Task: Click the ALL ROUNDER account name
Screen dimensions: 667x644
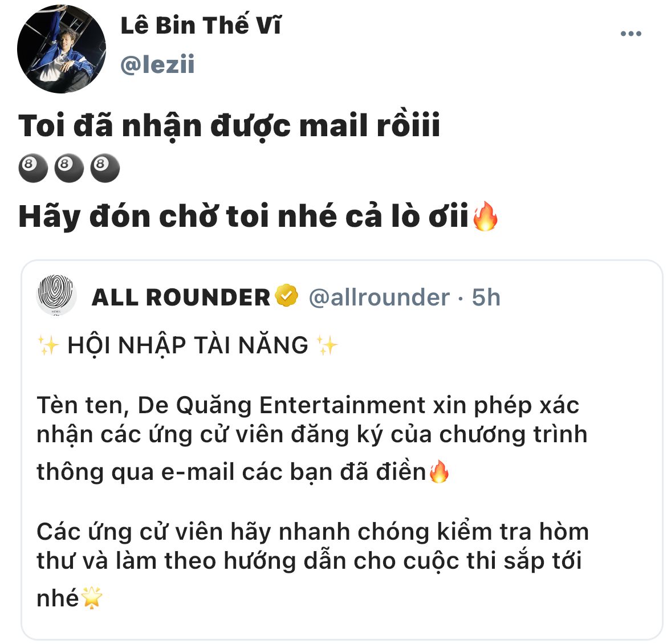Action: [x=181, y=297]
